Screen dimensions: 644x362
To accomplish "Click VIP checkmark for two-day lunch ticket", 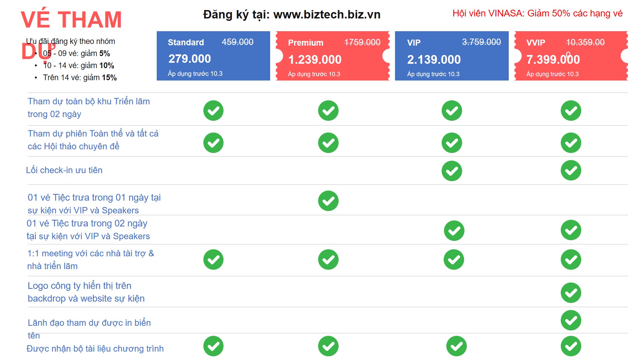I will pyautogui.click(x=454, y=230).
